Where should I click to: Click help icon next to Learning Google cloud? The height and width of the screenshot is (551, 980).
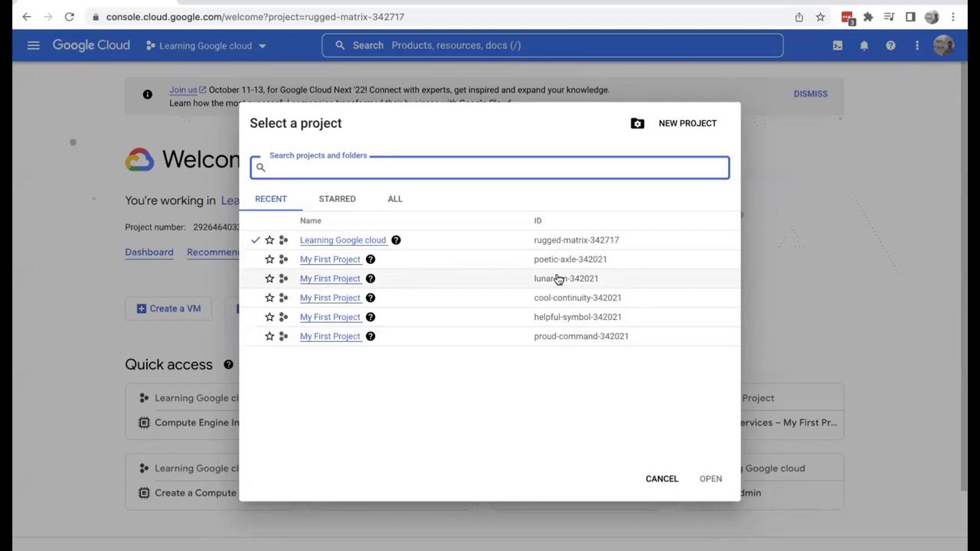(x=396, y=240)
